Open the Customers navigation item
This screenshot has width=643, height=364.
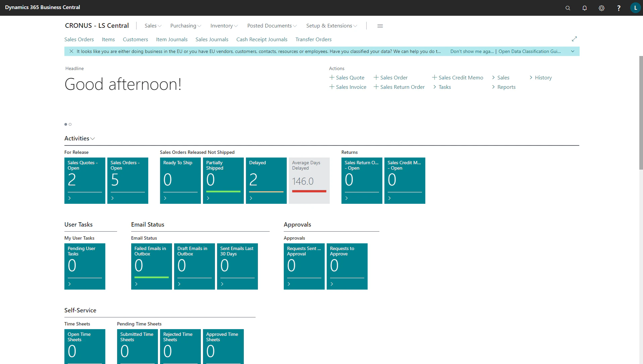click(x=135, y=39)
